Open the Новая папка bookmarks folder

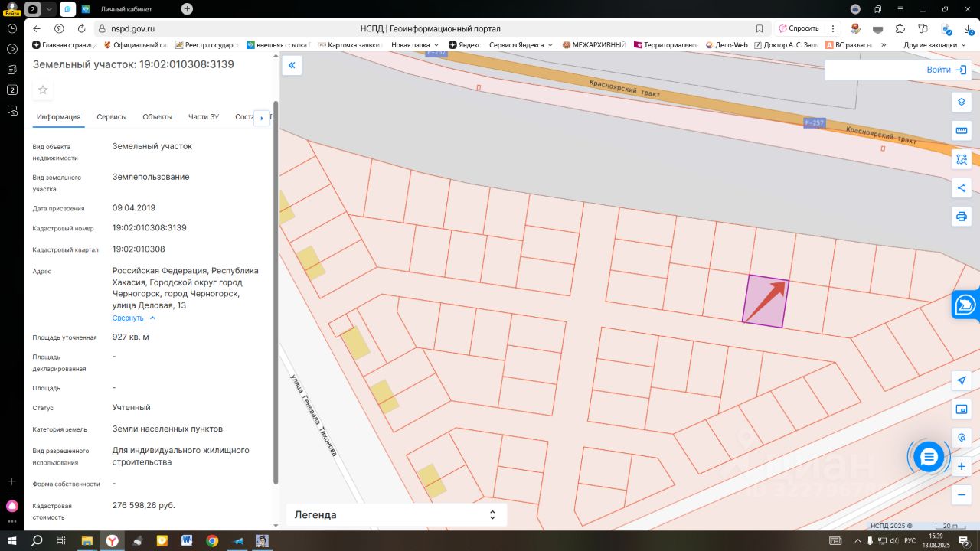[414, 45]
